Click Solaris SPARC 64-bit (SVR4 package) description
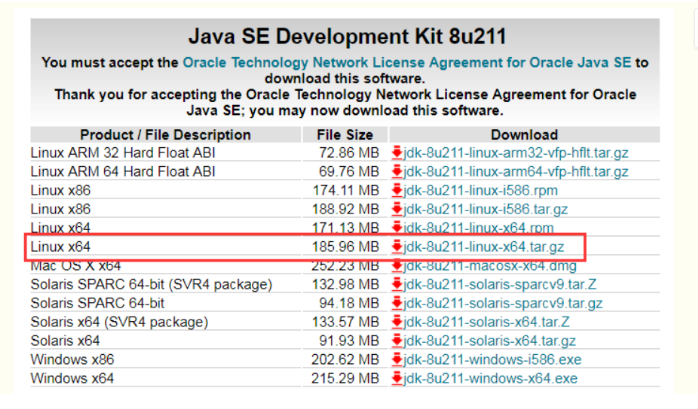698x409 pixels. 151,284
